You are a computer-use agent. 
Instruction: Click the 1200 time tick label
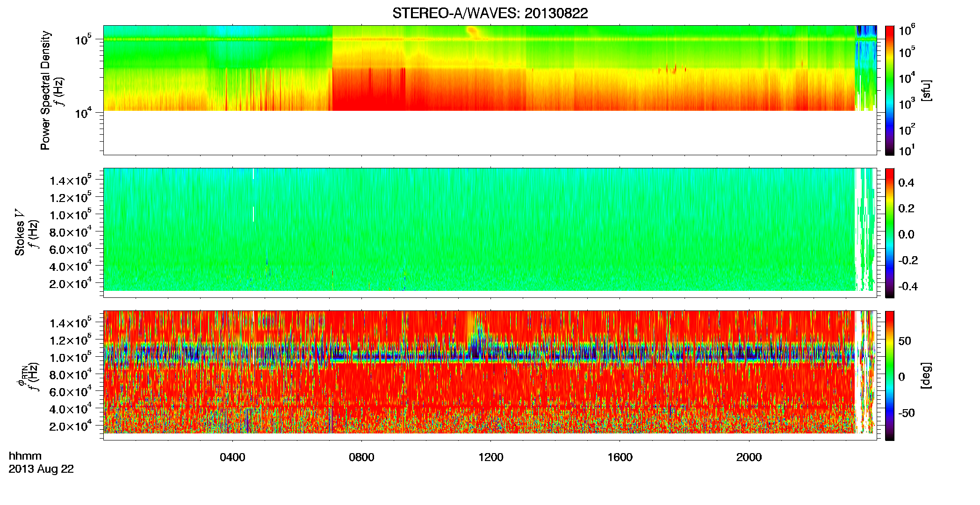tap(491, 457)
